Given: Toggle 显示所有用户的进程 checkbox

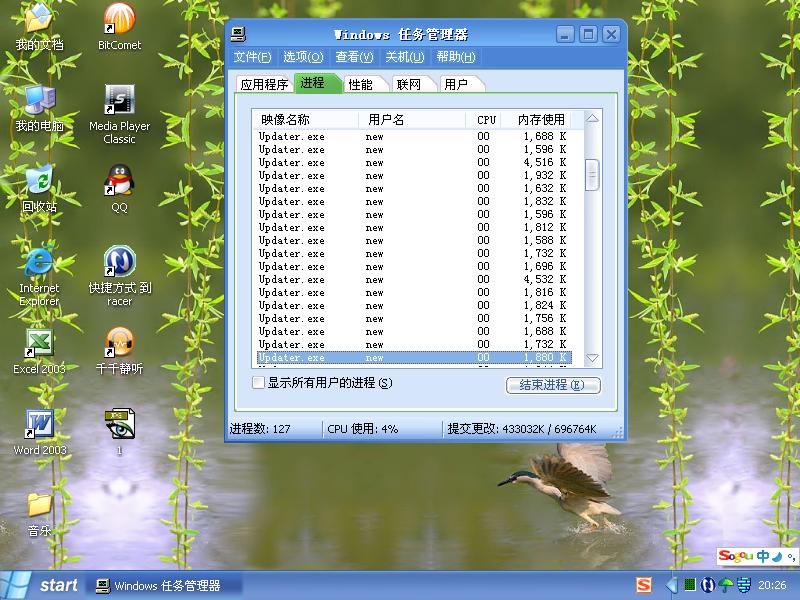Looking at the screenshot, I should (x=259, y=383).
